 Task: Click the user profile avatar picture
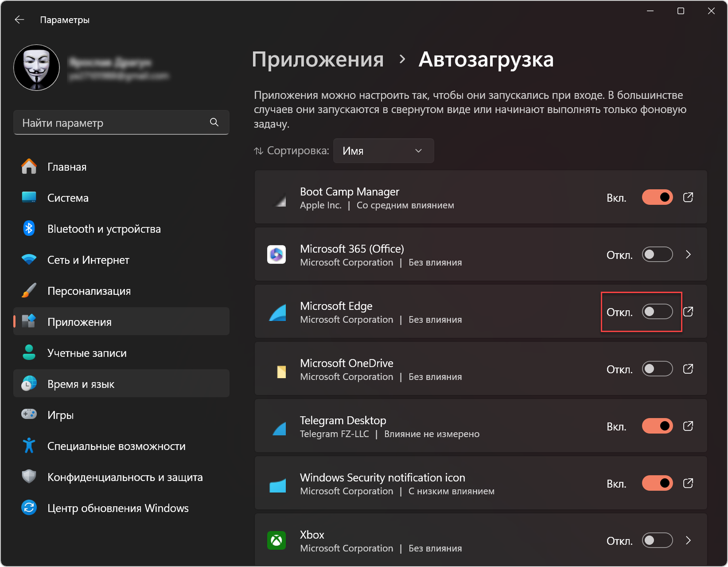click(36, 67)
